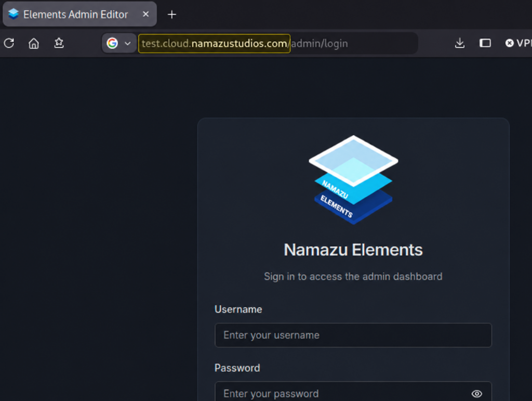
Task: Focus the Username input field
Action: (353, 335)
